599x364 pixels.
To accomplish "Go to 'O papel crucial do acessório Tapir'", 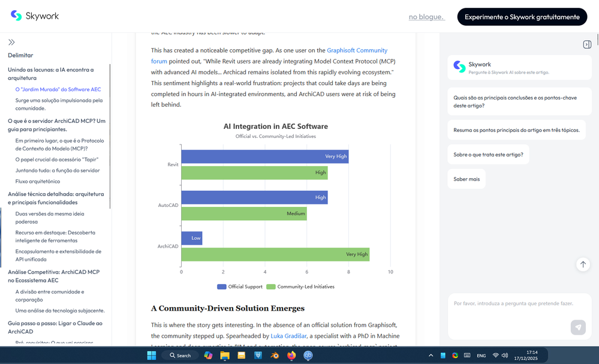I will click(x=56, y=160).
